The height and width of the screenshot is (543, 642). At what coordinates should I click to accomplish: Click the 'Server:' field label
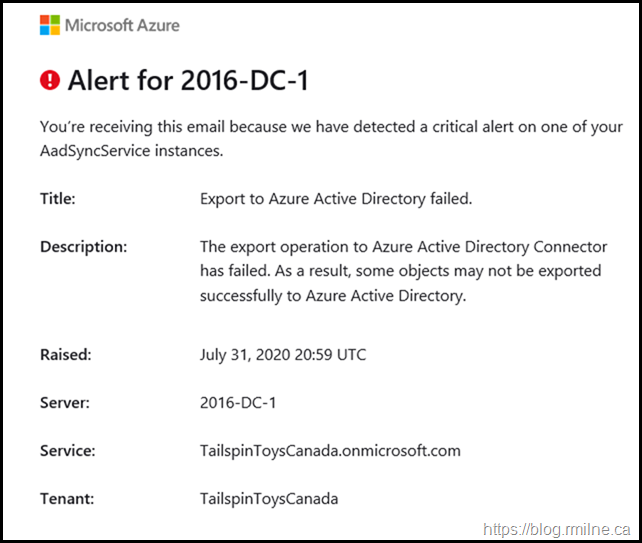point(64,402)
